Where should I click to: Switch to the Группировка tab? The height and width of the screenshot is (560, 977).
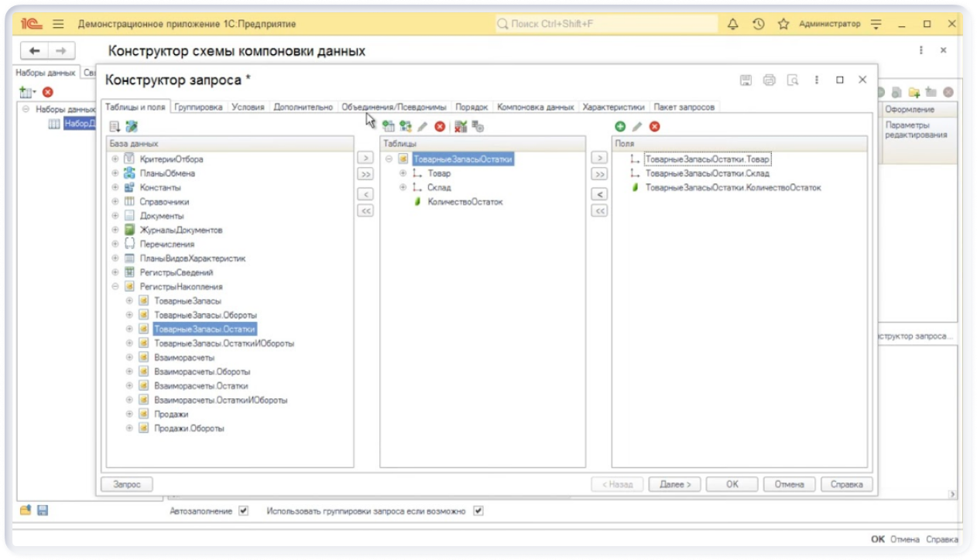coord(198,107)
